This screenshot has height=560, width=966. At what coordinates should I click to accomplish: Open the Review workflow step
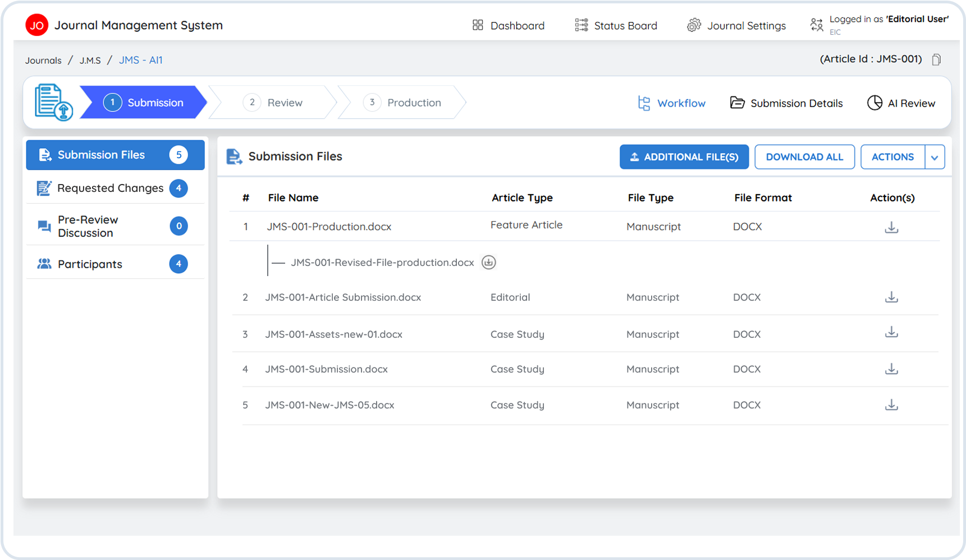(273, 103)
